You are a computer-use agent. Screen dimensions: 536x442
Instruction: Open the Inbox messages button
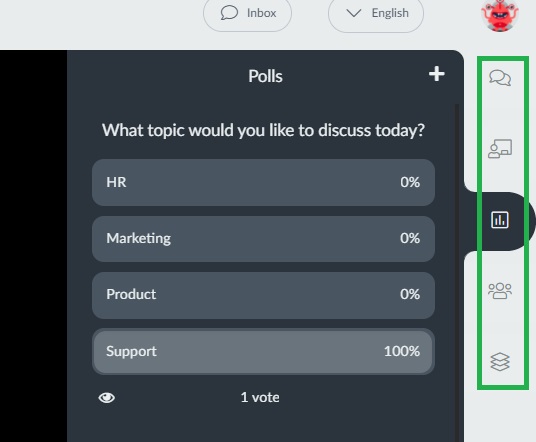pos(247,14)
